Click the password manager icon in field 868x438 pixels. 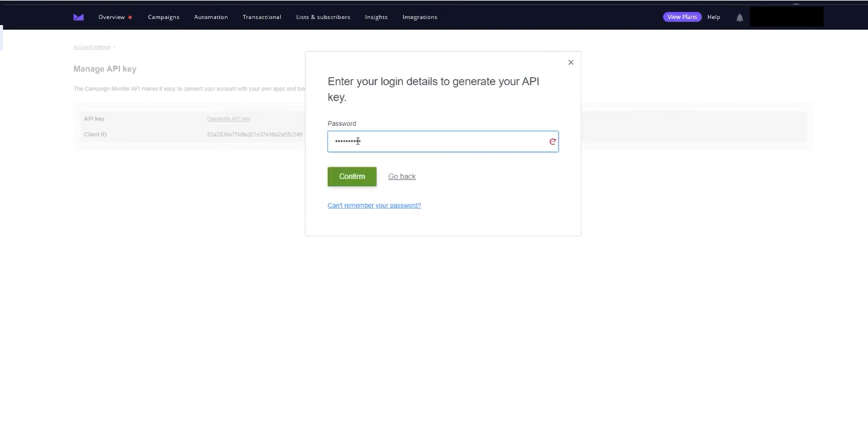click(x=552, y=142)
